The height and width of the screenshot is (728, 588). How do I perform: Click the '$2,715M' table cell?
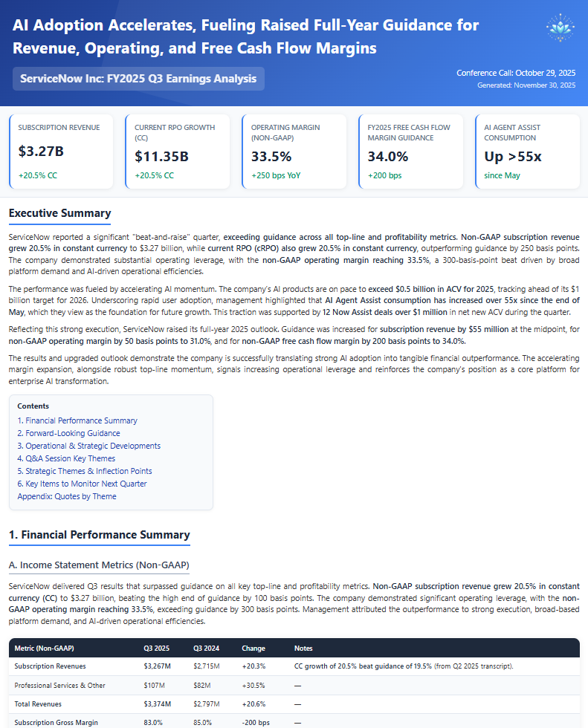(207, 666)
